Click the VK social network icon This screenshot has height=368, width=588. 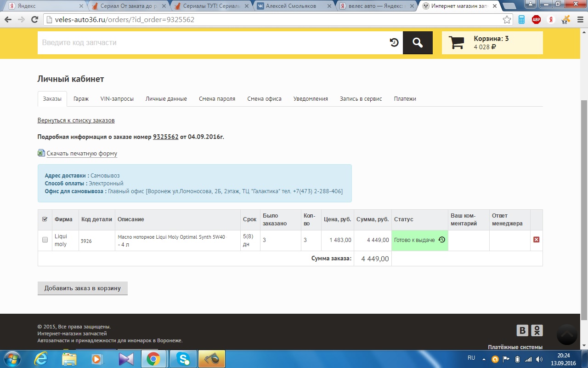point(522,330)
